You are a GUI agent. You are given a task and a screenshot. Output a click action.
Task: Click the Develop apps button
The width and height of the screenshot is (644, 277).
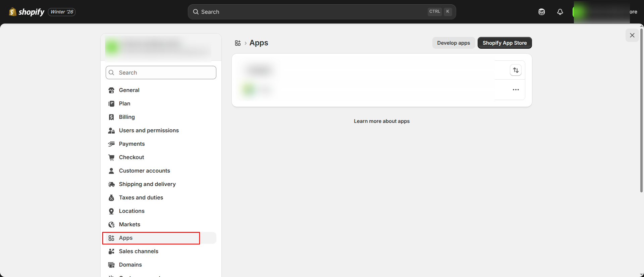[453, 43]
